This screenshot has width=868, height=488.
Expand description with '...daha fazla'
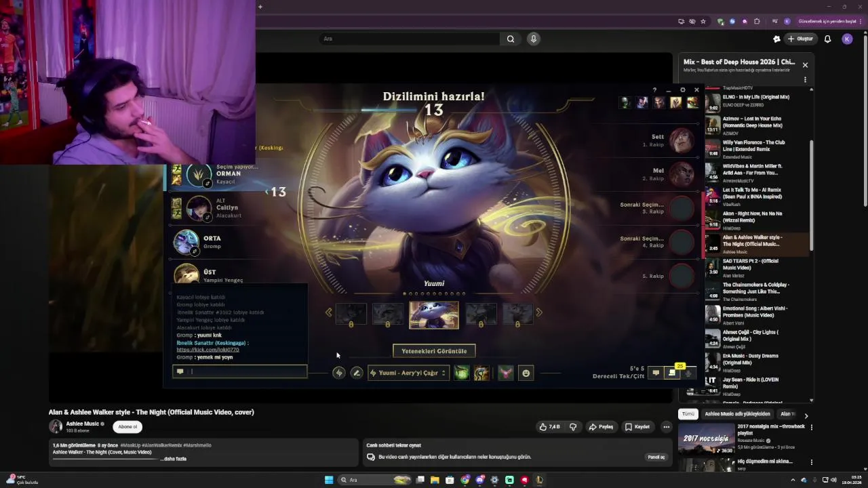pos(174,459)
